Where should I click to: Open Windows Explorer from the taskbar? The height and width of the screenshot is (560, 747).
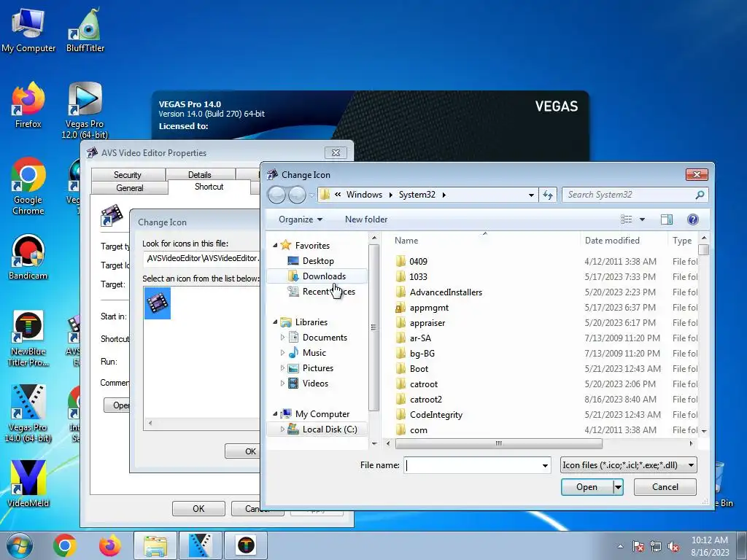(155, 545)
